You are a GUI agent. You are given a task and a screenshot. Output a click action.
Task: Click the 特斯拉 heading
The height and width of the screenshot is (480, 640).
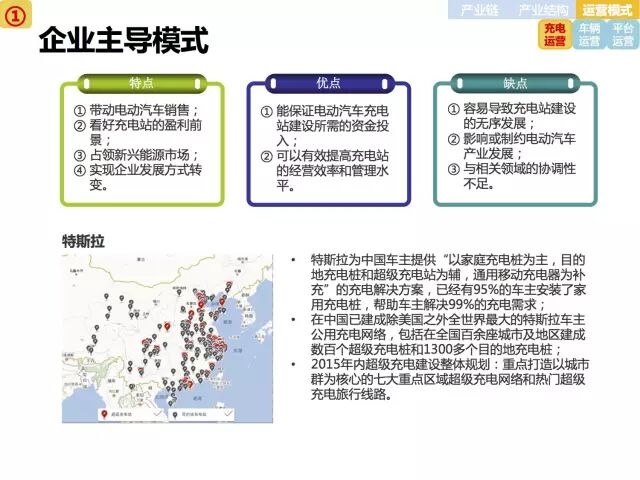click(x=83, y=241)
